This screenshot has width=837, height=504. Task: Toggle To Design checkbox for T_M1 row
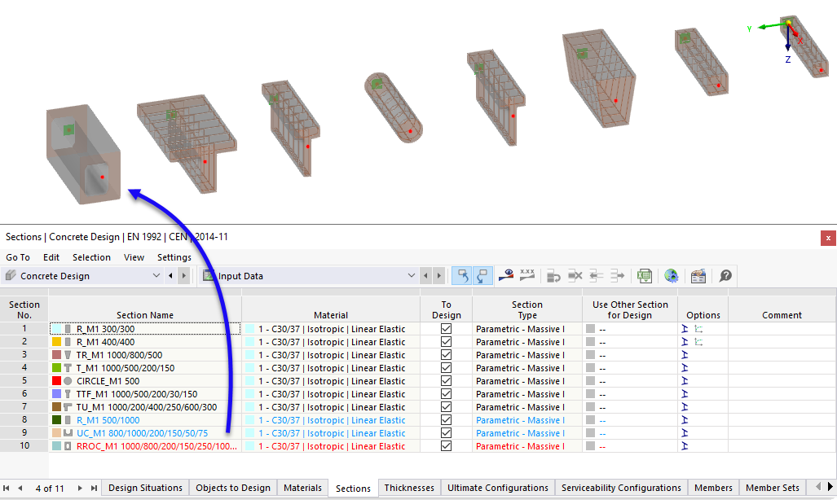[x=447, y=368]
